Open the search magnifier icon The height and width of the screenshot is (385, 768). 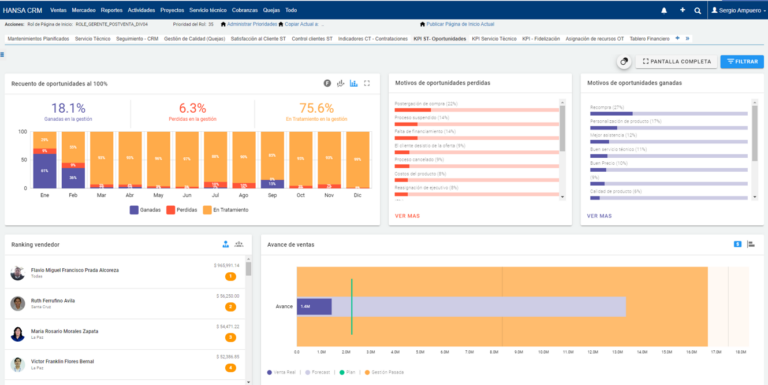pos(697,10)
